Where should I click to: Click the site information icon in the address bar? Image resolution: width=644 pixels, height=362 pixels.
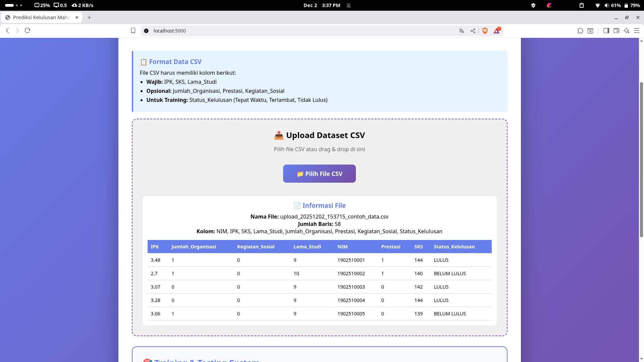146,31
